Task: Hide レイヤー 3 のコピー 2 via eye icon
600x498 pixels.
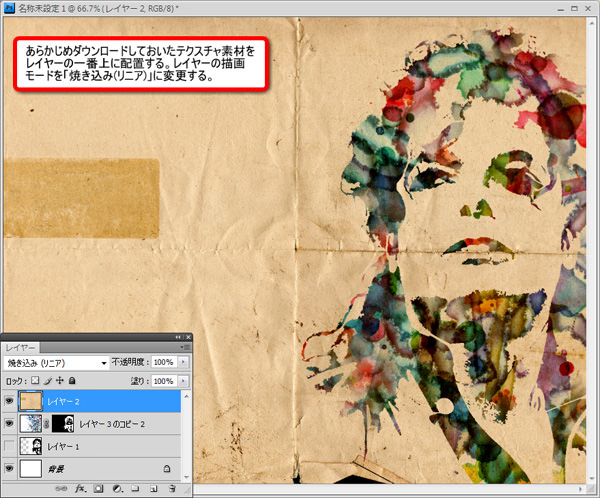Action: click(x=9, y=423)
